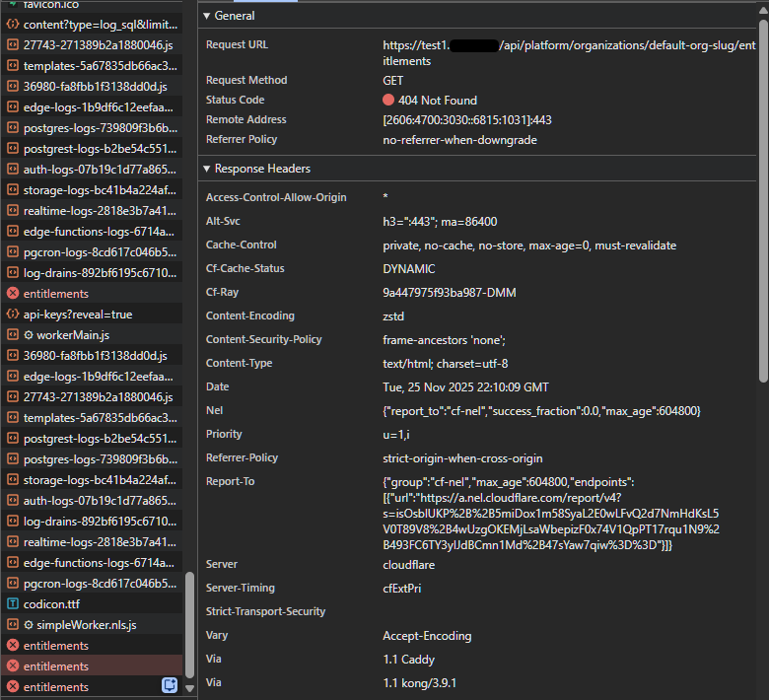Click the request list scrollbar thumb
The height and width of the screenshot is (700, 769).
click(190, 624)
